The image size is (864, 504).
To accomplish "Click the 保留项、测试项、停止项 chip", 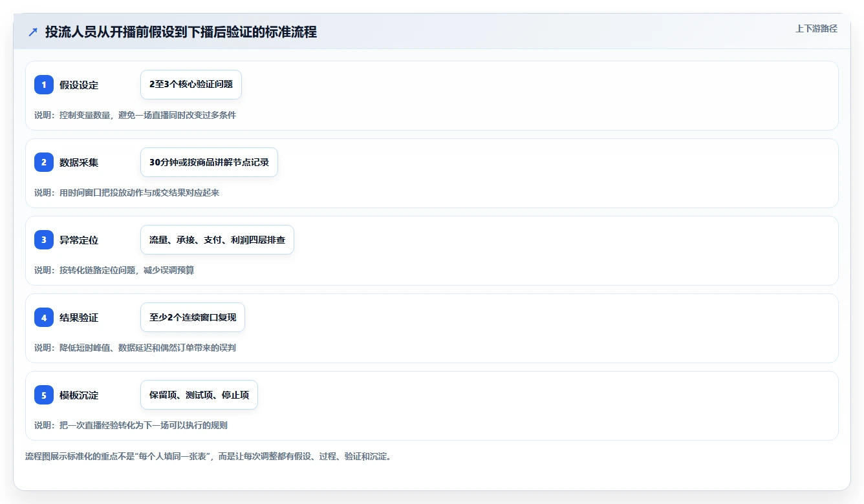I will coord(199,395).
